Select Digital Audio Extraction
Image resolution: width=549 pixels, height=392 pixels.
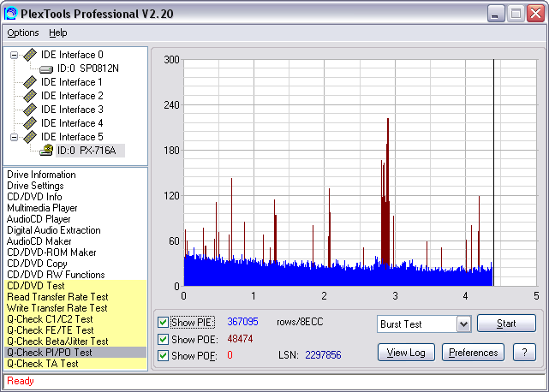tap(54, 230)
